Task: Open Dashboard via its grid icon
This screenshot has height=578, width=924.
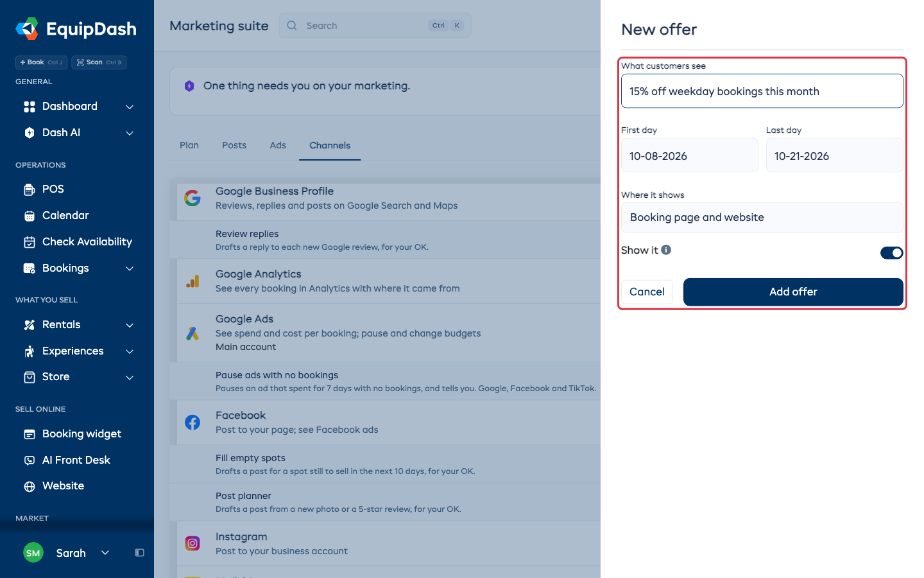Action: pyautogui.click(x=30, y=107)
